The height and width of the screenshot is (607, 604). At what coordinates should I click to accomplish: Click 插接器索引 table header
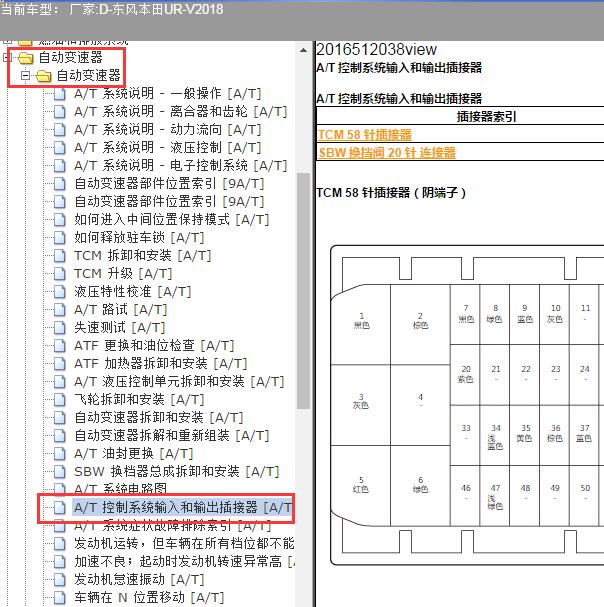point(486,117)
